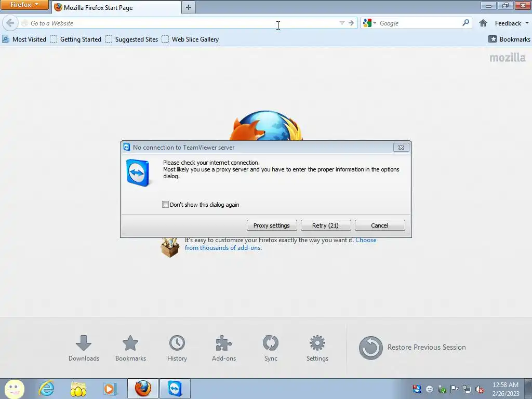Click the muted volume tray icon
532x399 pixels.
click(480, 389)
